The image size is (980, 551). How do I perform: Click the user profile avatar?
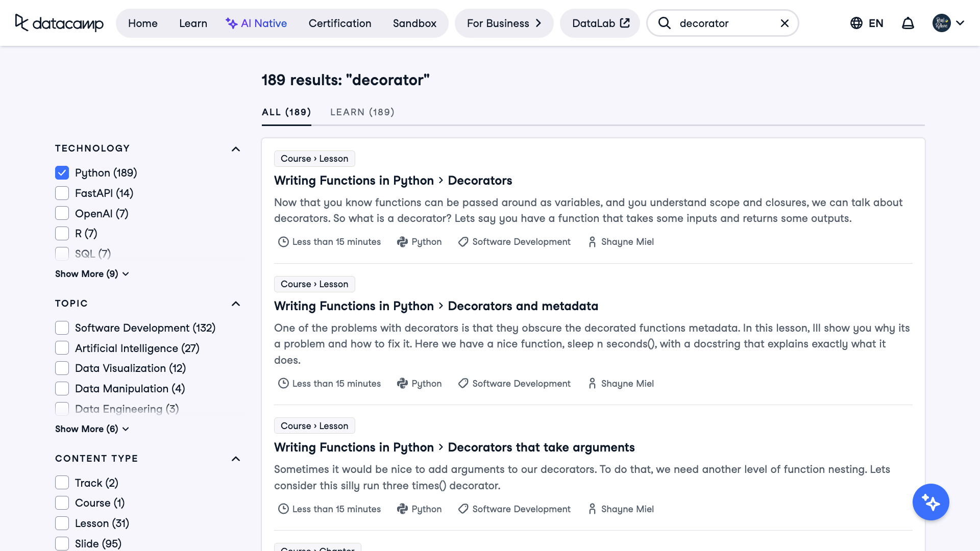(x=941, y=23)
